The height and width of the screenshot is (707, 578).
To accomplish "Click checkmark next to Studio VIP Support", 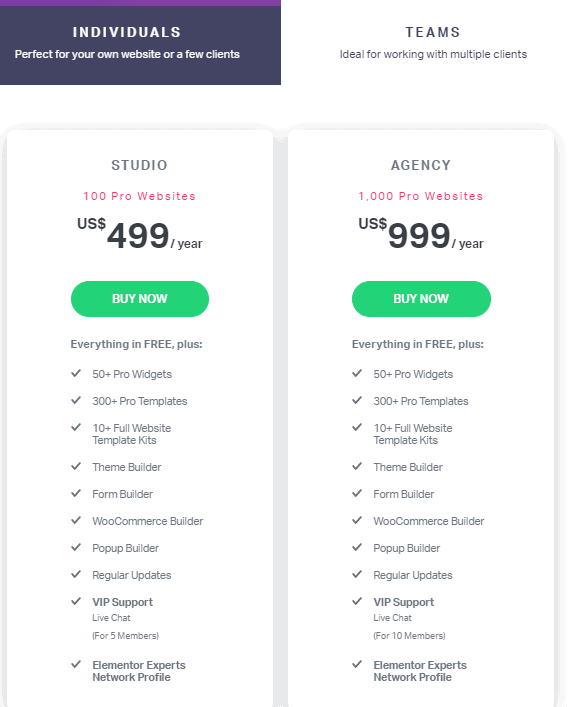I will click(76, 601).
